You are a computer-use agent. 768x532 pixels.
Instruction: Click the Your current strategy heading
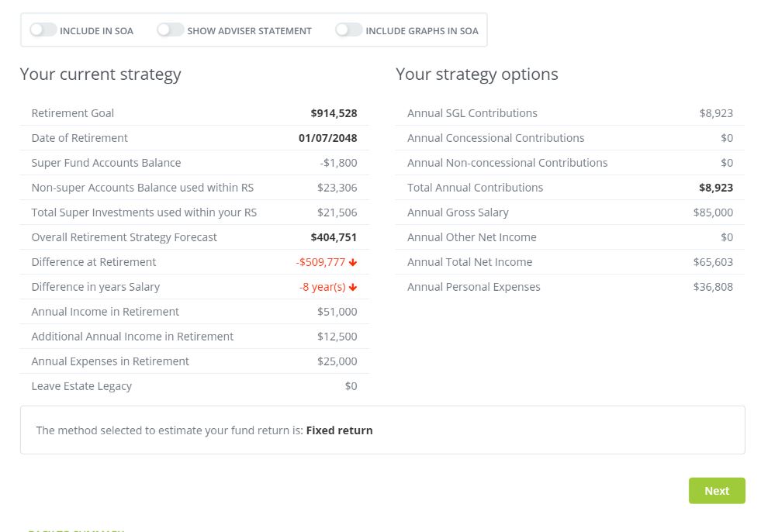click(100, 74)
